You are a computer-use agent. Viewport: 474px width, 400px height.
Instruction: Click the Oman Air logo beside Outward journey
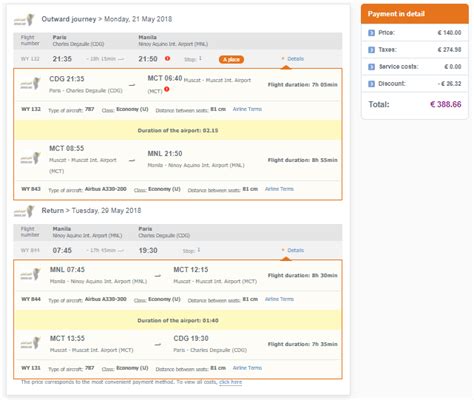pos(24,20)
